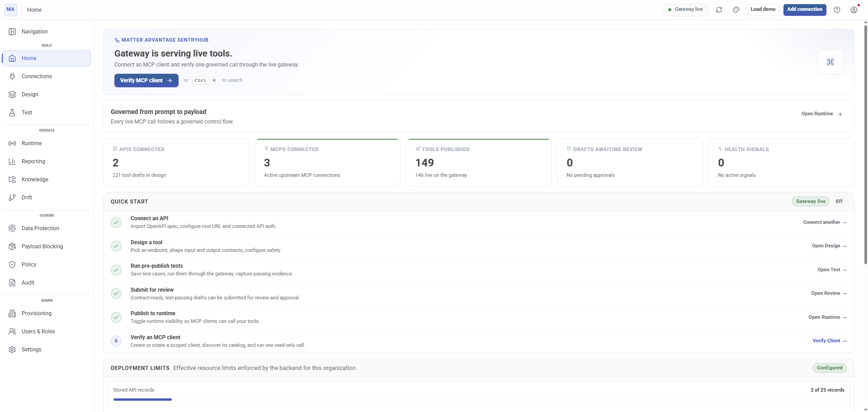Open the command palette shortcut icon

830,62
